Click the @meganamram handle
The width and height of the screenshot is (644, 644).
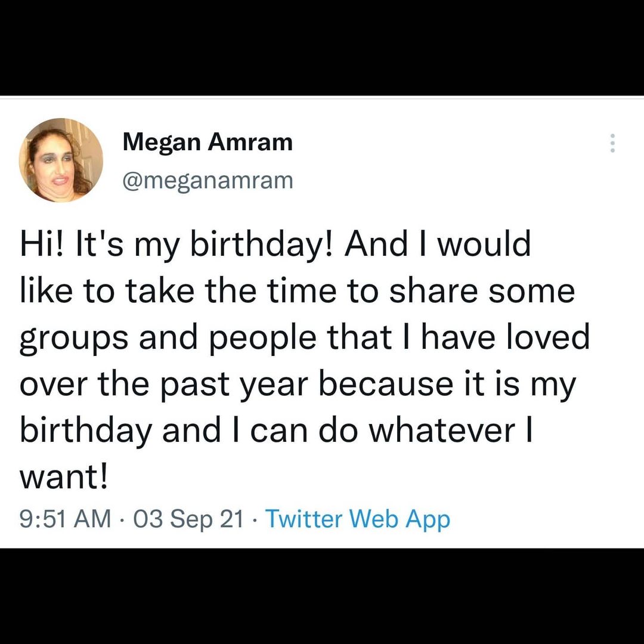pos(208,180)
